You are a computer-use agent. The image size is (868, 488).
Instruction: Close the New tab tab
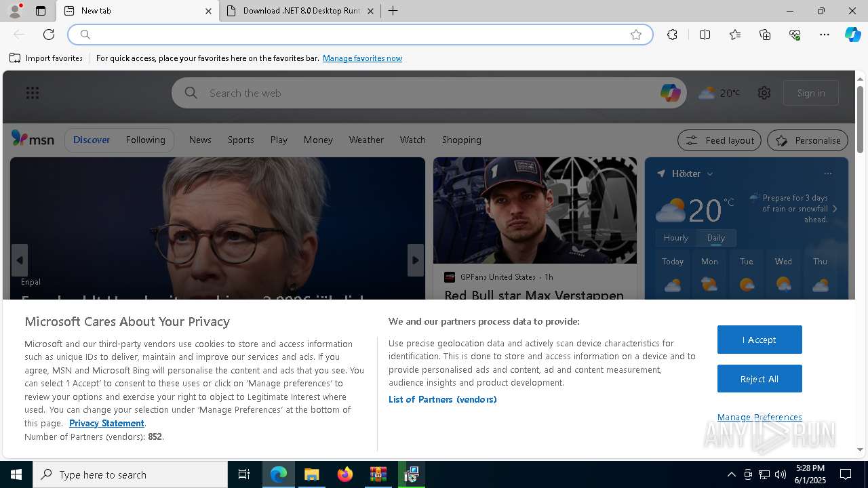pyautogui.click(x=208, y=11)
